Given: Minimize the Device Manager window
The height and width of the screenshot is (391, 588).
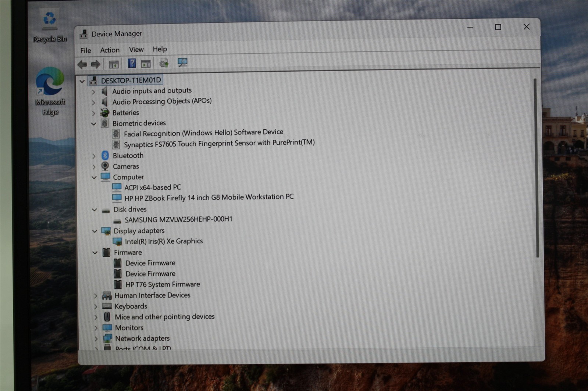Looking at the screenshot, I should coord(470,27).
